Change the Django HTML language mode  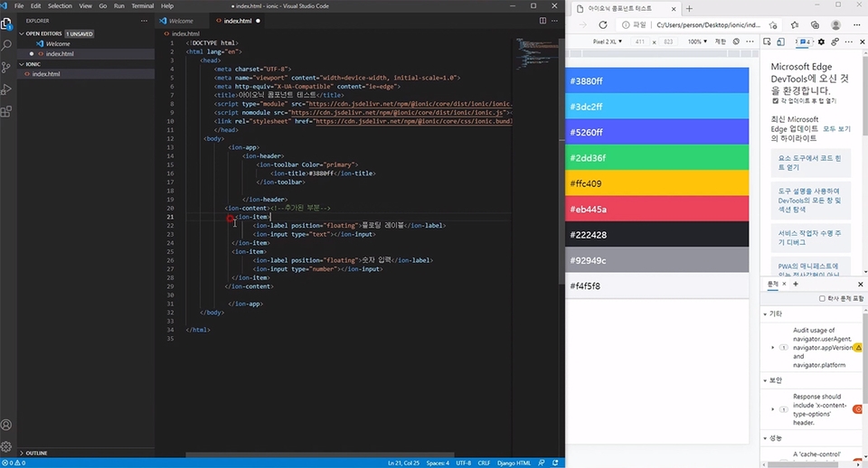tap(514, 463)
